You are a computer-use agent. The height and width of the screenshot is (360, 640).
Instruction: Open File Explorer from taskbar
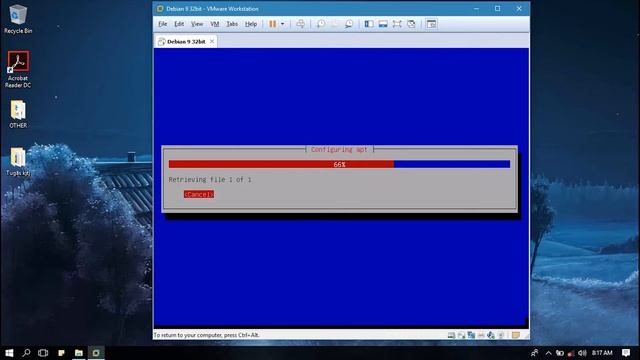(x=79, y=353)
